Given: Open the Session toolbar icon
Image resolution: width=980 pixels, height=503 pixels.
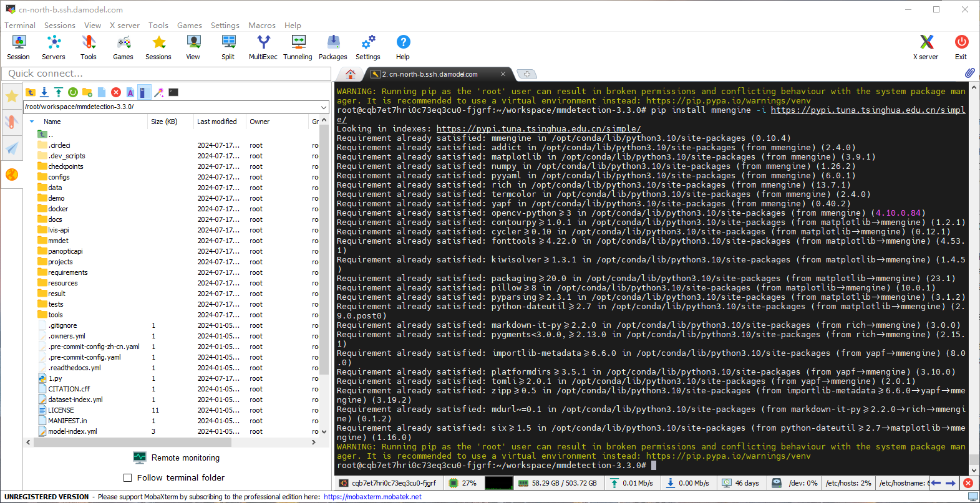Looking at the screenshot, I should tap(19, 47).
